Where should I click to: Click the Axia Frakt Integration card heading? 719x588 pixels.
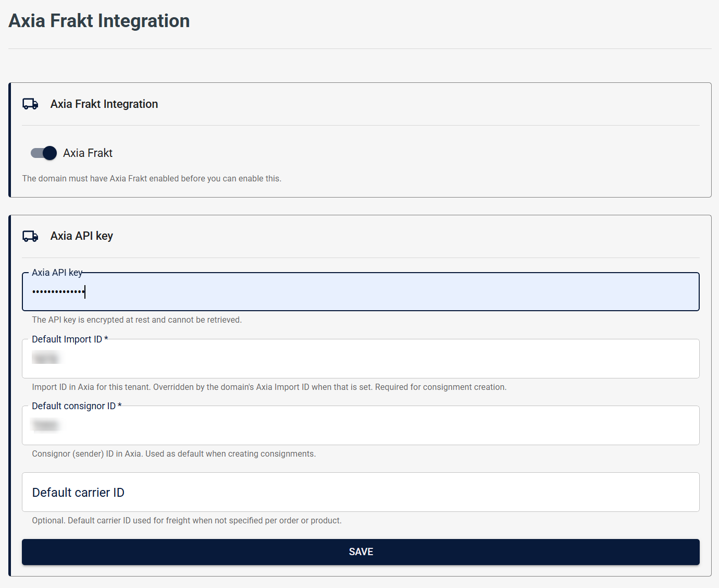tap(104, 104)
